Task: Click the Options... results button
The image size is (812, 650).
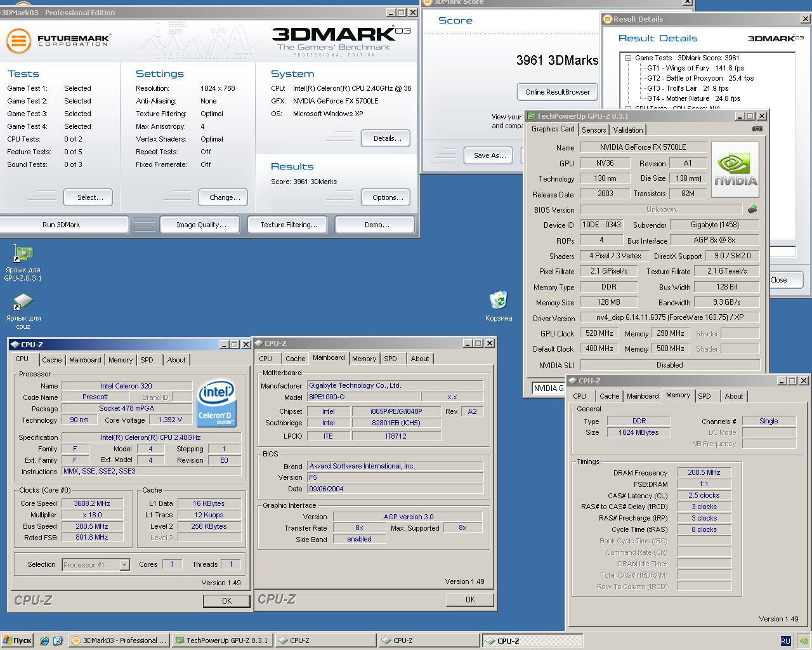Action: point(386,197)
